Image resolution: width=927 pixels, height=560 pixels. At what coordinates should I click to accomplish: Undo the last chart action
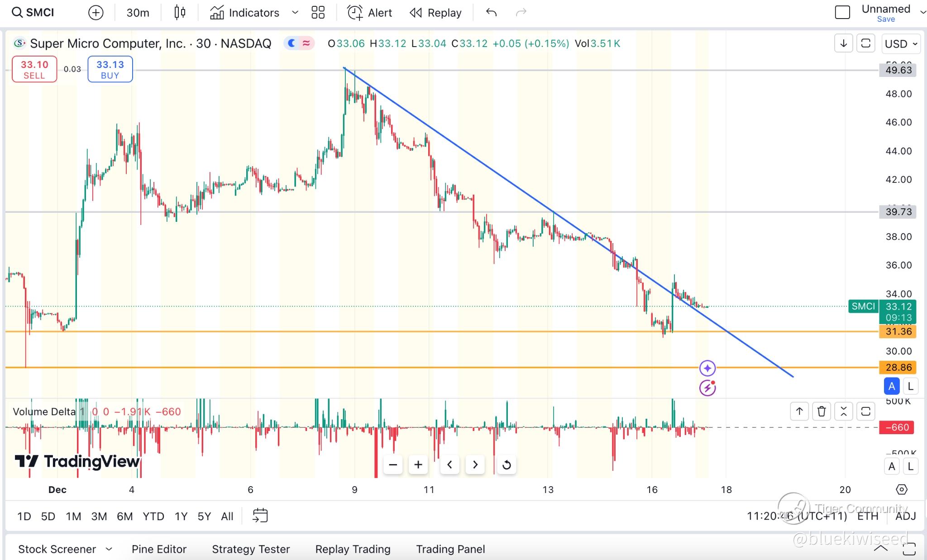point(491,13)
